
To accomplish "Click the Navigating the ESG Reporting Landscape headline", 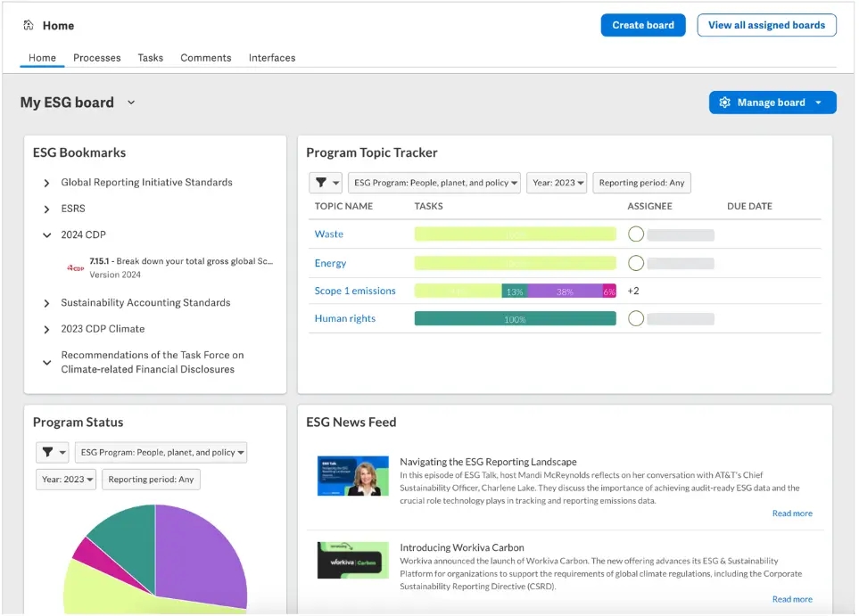I will point(488,462).
